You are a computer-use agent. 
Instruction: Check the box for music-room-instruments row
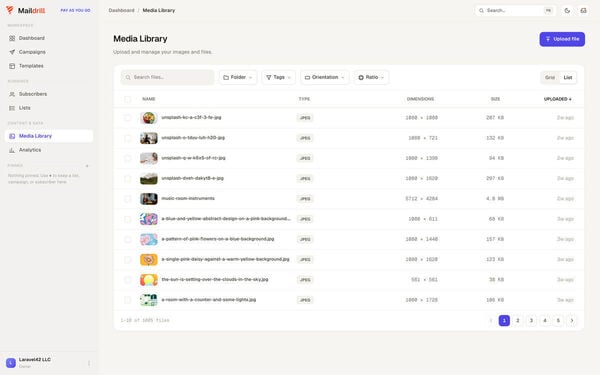127,199
